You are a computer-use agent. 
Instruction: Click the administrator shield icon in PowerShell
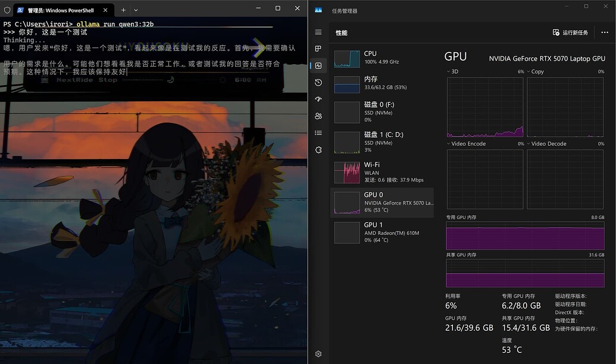pyautogui.click(x=7, y=10)
